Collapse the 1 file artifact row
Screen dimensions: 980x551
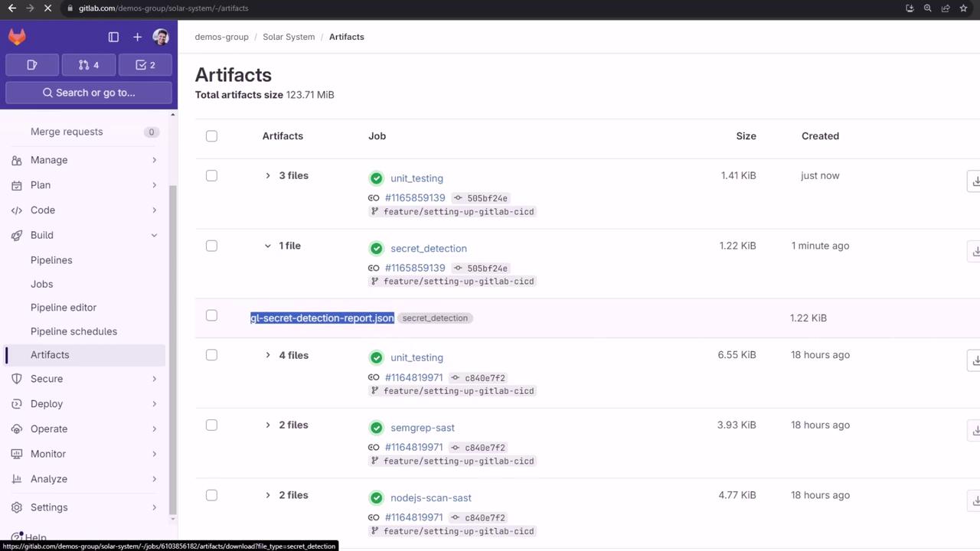[268, 246]
